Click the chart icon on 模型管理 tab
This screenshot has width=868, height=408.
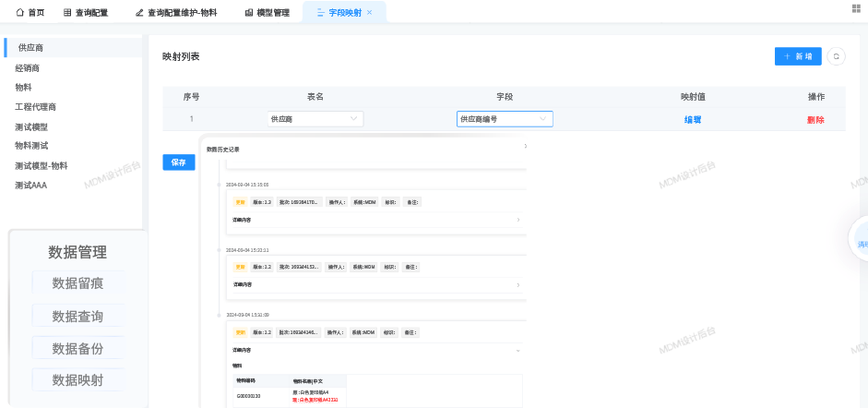248,13
